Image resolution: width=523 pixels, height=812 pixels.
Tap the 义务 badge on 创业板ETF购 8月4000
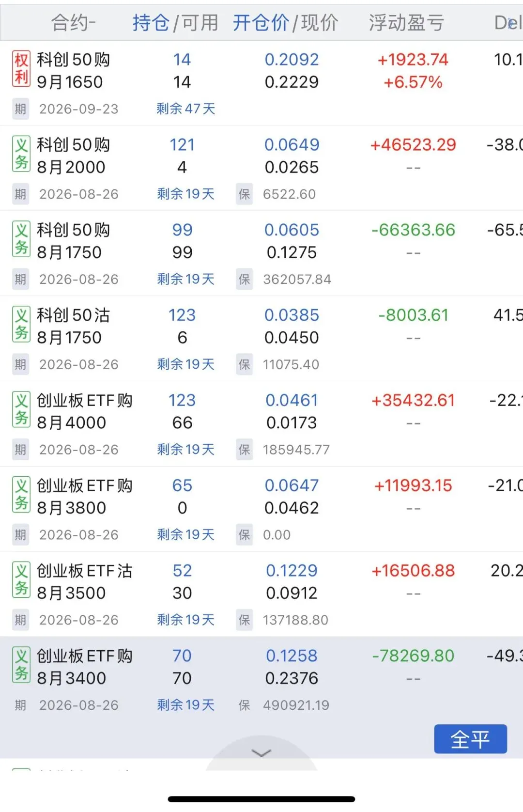(21, 410)
